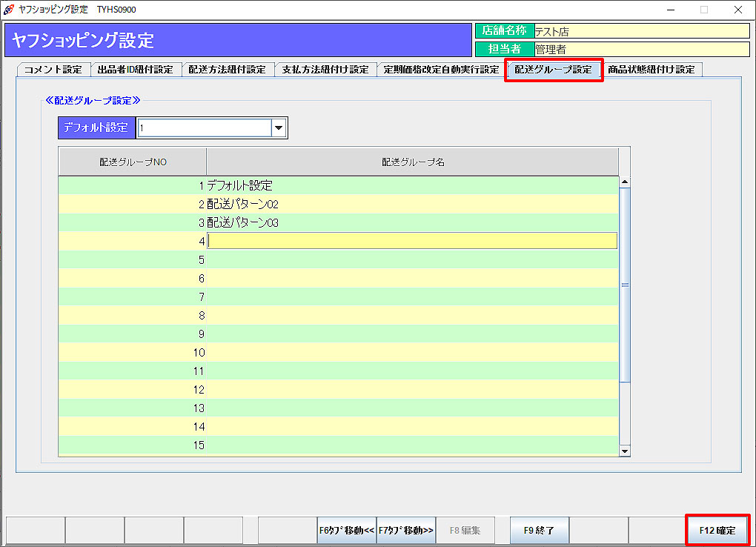Click the scroll up arrow of the table

pos(624,182)
